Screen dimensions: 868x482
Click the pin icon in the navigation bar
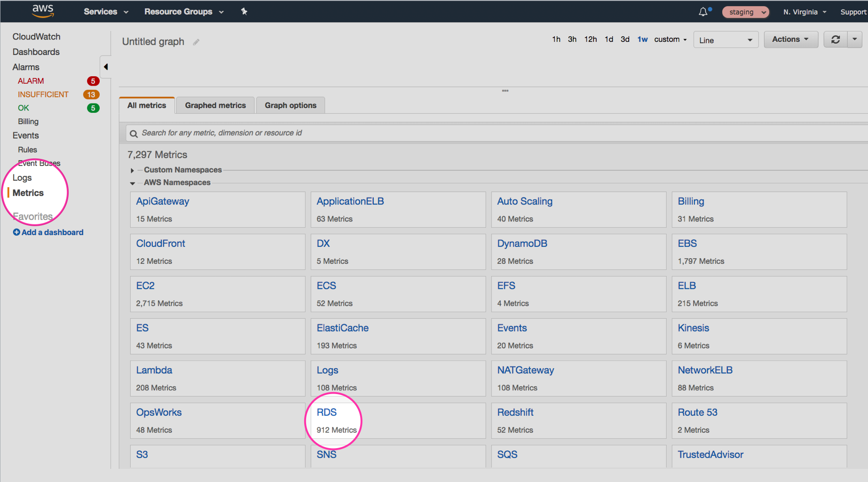pyautogui.click(x=244, y=11)
